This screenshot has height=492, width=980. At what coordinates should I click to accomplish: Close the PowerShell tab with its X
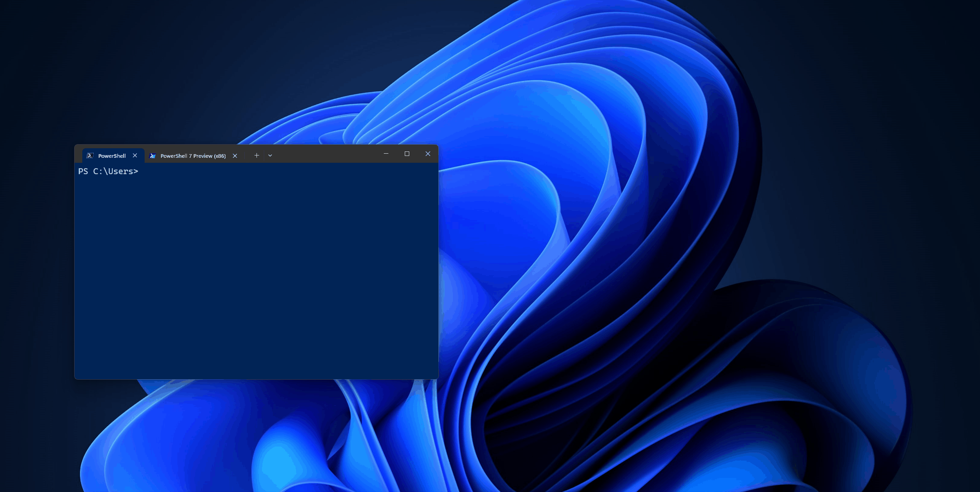coord(135,156)
